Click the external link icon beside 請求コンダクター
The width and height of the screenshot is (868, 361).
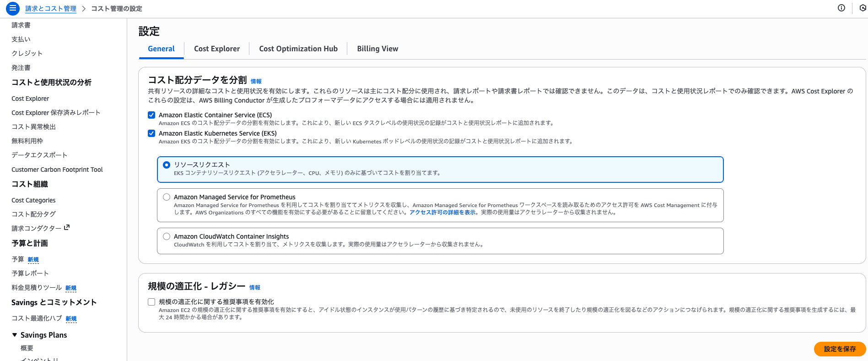pos(67,227)
